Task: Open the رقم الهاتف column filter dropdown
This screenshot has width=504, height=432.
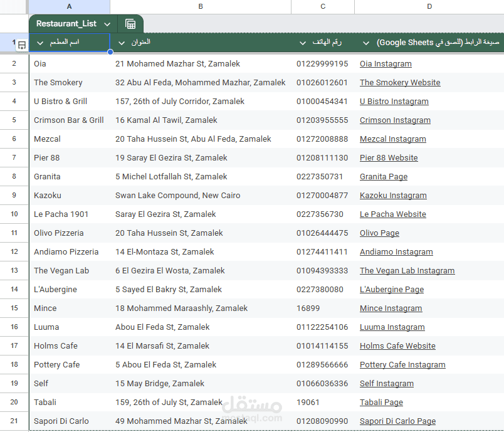Action: point(303,43)
